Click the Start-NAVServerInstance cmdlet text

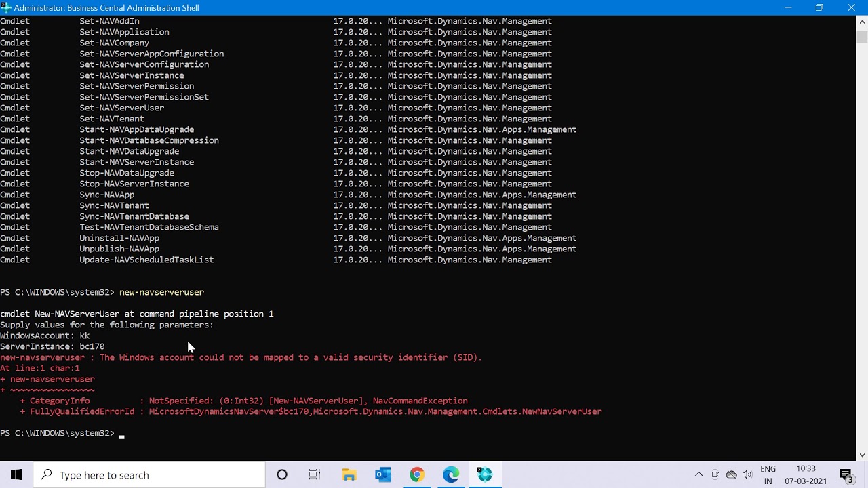(x=136, y=162)
